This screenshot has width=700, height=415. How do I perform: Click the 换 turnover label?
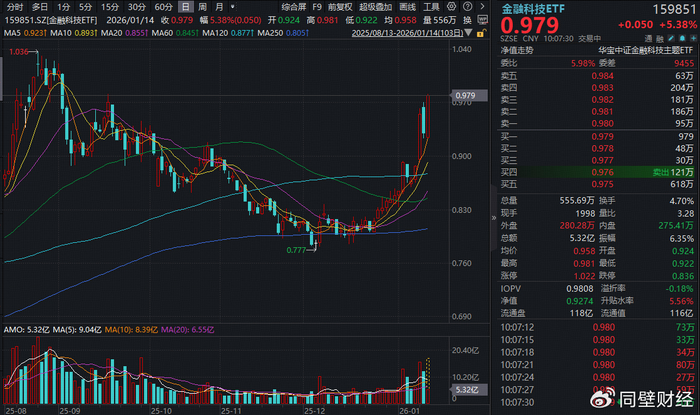click(x=467, y=20)
